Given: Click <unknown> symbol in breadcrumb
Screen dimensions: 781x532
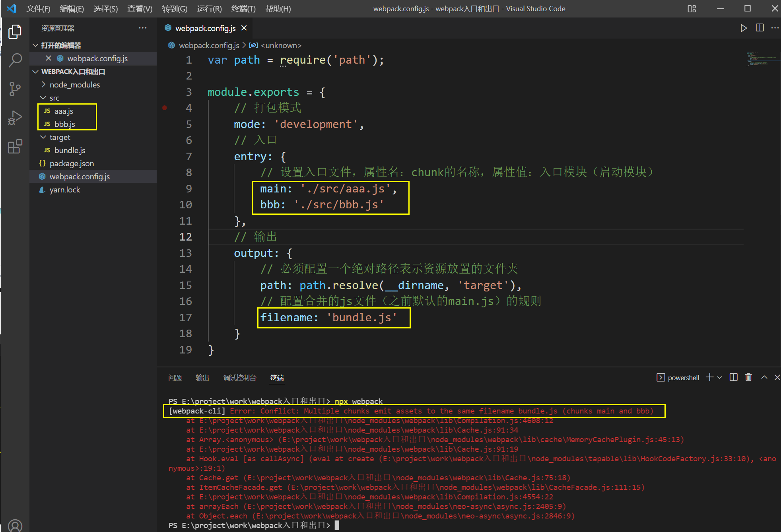Looking at the screenshot, I should 281,45.
